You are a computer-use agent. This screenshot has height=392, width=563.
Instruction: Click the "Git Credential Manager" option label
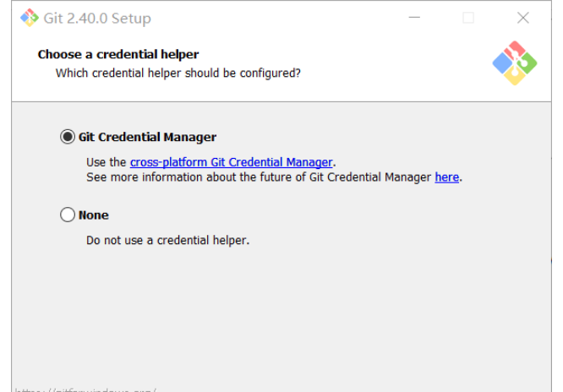(147, 137)
